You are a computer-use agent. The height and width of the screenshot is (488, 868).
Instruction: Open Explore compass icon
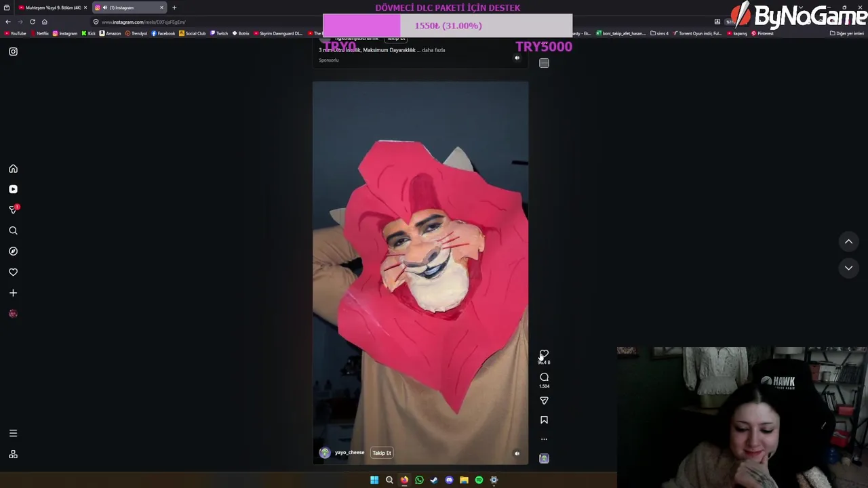pos(13,251)
